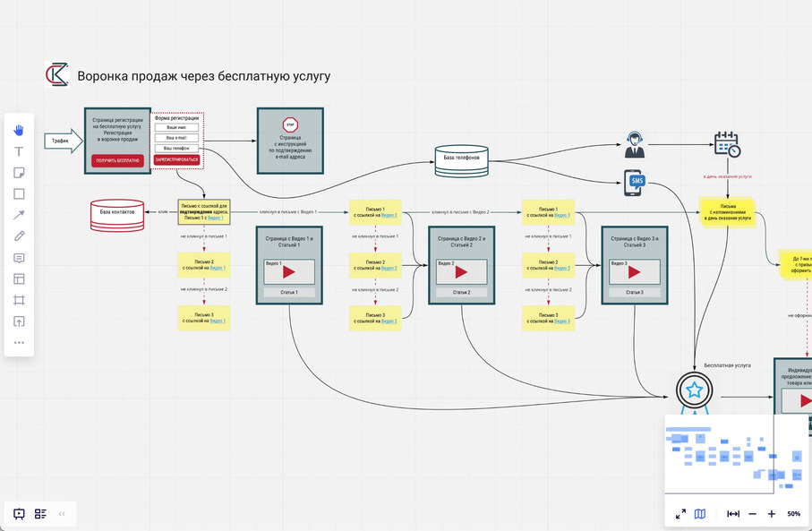The width and height of the screenshot is (812, 531).
Task: Select the hand (pan) tool
Action: point(19,130)
